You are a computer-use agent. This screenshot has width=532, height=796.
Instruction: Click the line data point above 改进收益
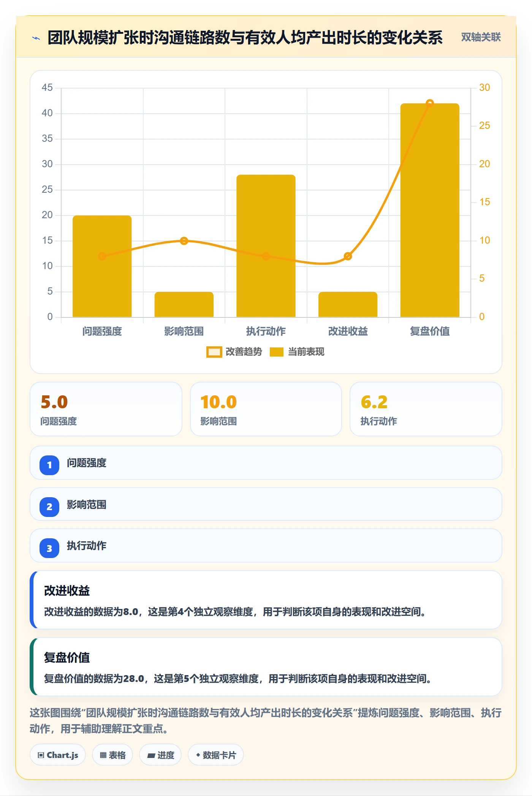348,256
